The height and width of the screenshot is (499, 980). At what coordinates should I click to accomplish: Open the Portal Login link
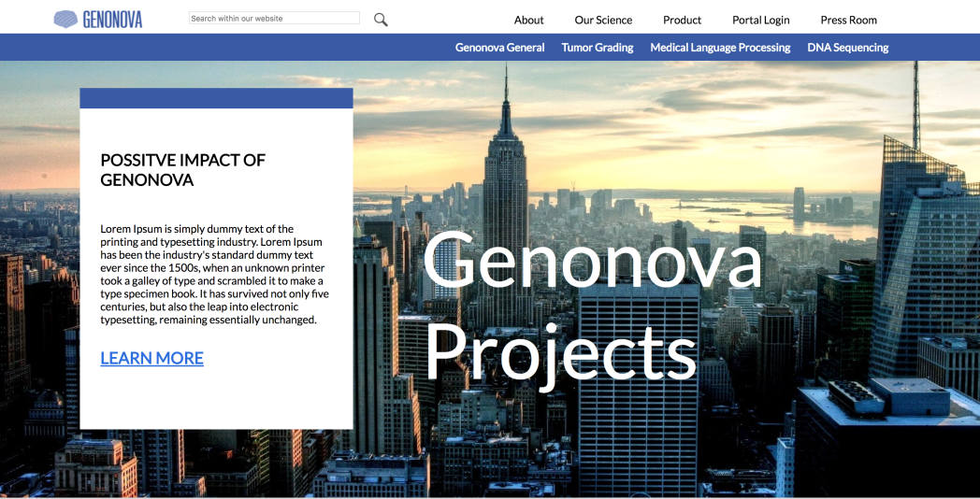coord(760,20)
